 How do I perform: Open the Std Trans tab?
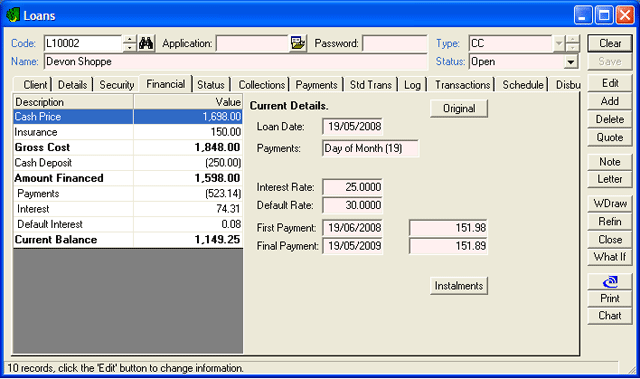[371, 85]
